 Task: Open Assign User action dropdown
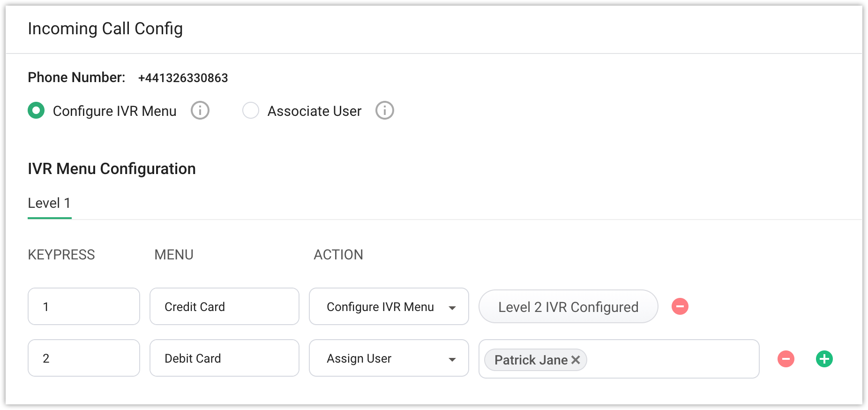pyautogui.click(x=389, y=358)
